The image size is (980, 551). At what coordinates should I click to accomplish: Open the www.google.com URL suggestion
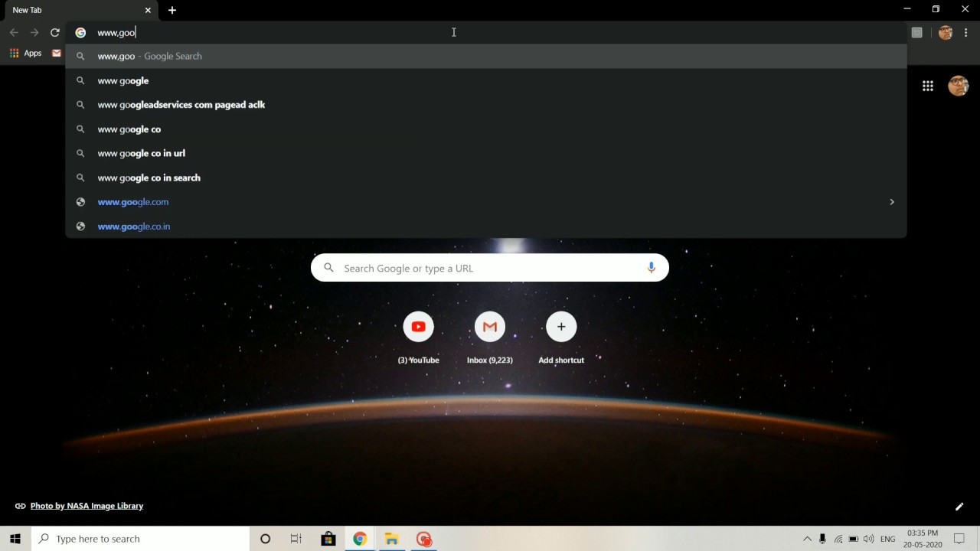(x=486, y=202)
